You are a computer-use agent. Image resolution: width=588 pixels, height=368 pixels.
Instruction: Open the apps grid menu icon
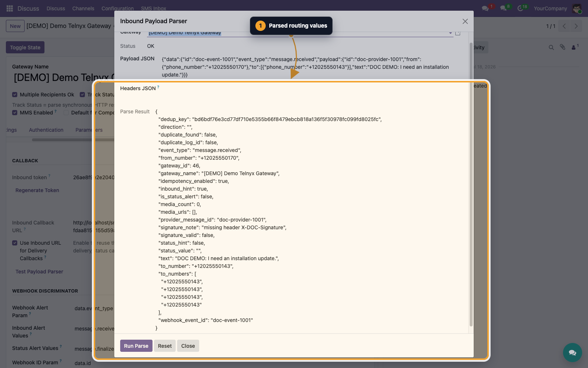[10, 8]
